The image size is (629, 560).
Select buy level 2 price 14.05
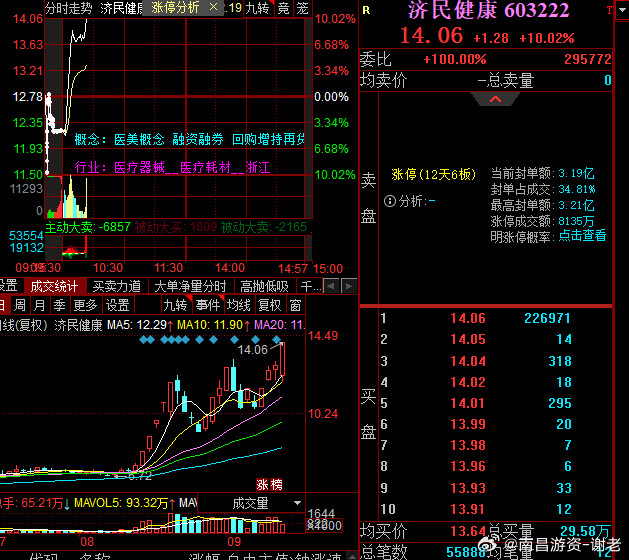468,339
